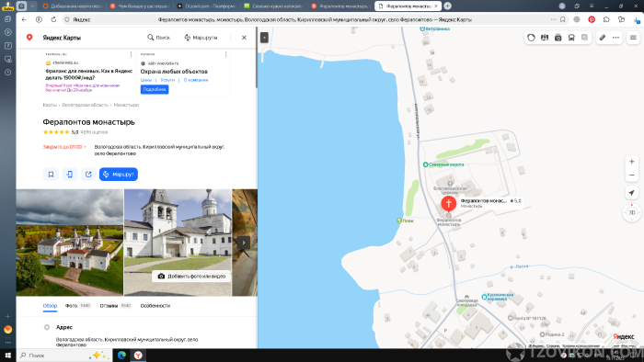Open Microsoft Edge from the taskbar

coord(121,356)
